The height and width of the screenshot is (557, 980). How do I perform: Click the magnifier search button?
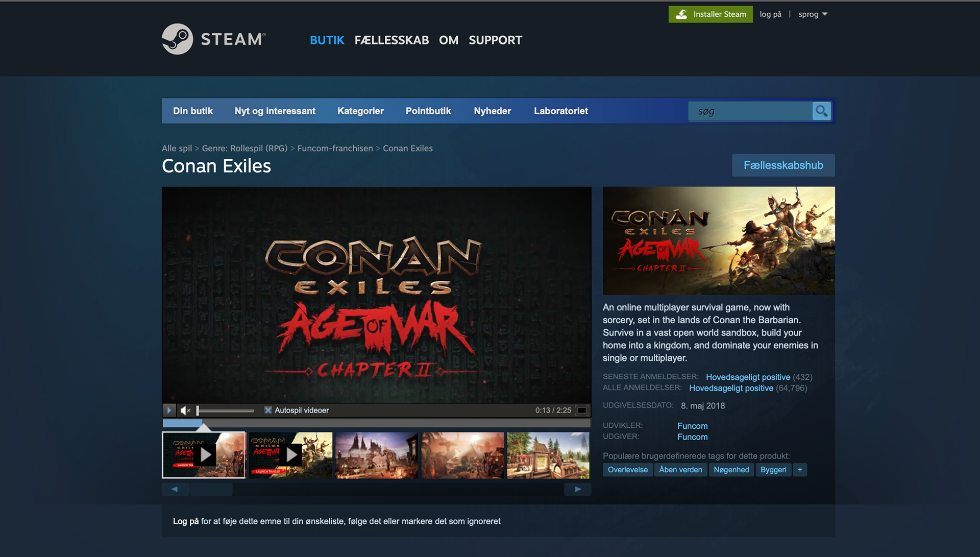(x=821, y=111)
